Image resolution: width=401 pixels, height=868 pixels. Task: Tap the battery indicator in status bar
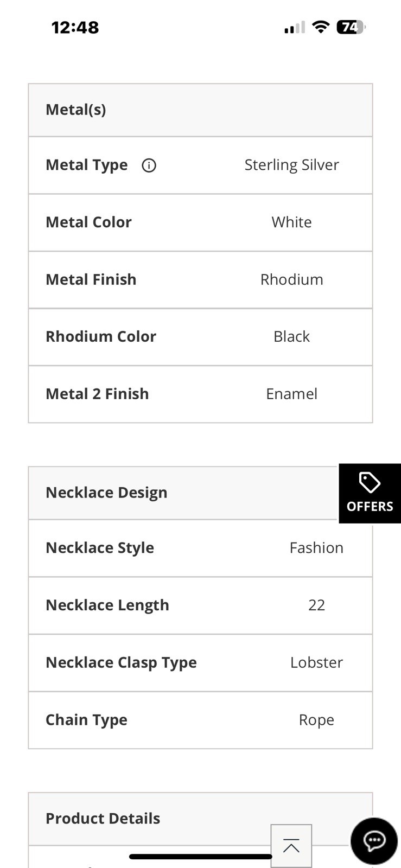click(x=351, y=27)
